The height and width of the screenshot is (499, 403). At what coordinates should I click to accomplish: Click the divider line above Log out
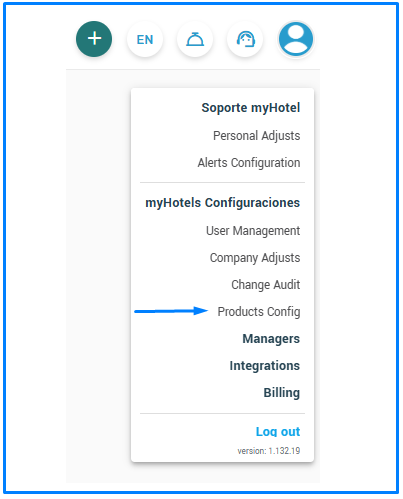click(x=222, y=413)
